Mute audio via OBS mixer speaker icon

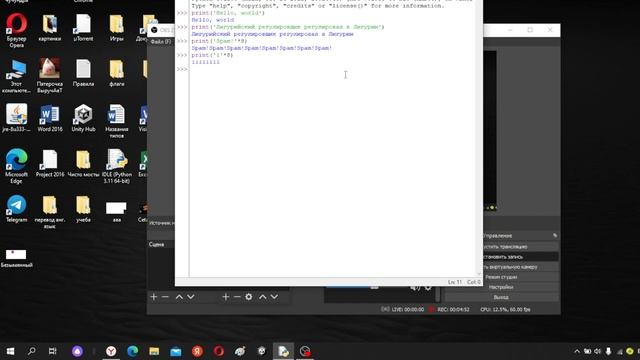pos(415,287)
